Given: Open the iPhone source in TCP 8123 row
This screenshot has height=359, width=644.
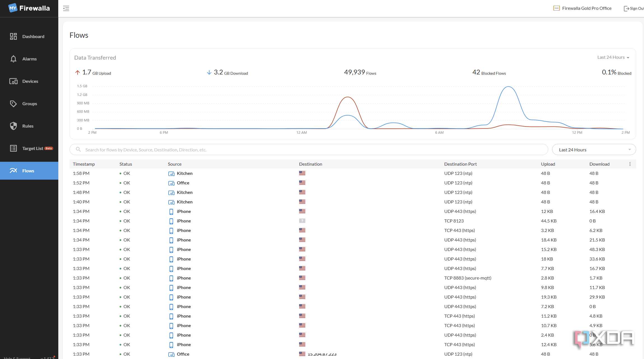Looking at the screenshot, I should point(184,221).
